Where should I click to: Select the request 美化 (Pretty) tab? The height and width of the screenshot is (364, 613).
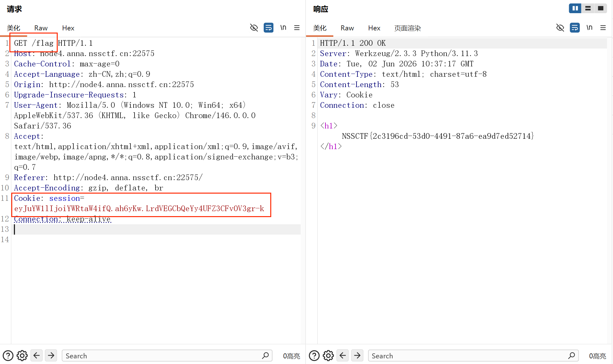tap(13, 28)
